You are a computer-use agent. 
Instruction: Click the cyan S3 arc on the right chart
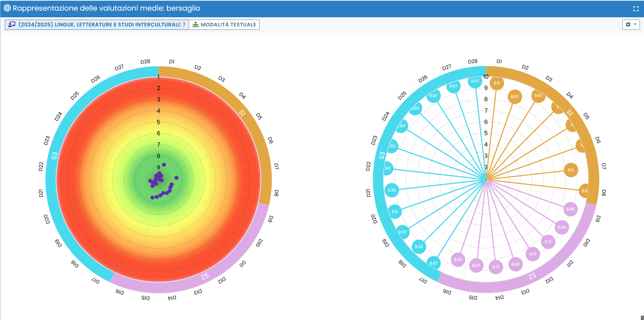pos(382,156)
